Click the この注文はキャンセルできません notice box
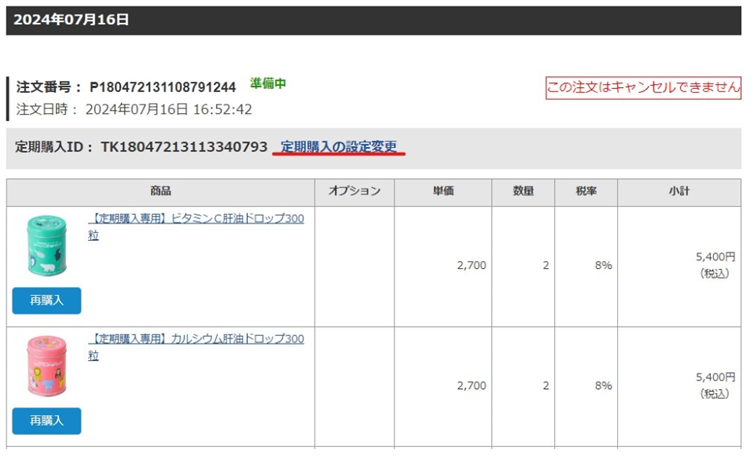The image size is (754, 457). pos(643,88)
